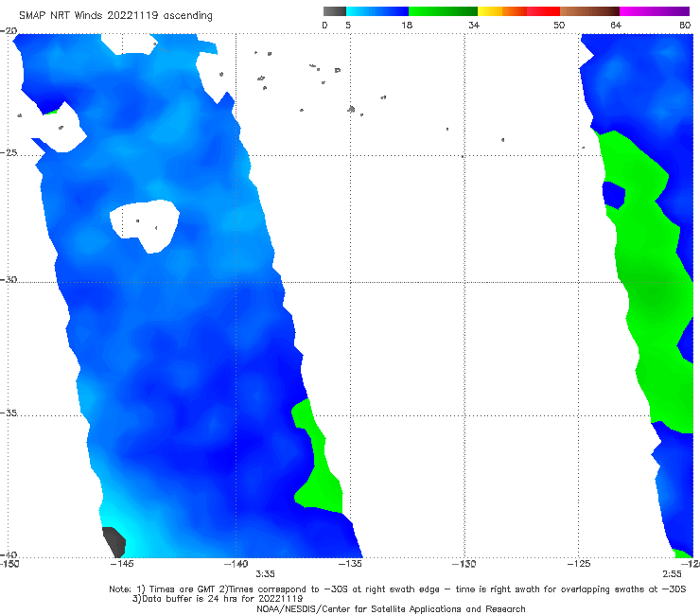Click the latitude label '-30'

[x=9, y=279]
